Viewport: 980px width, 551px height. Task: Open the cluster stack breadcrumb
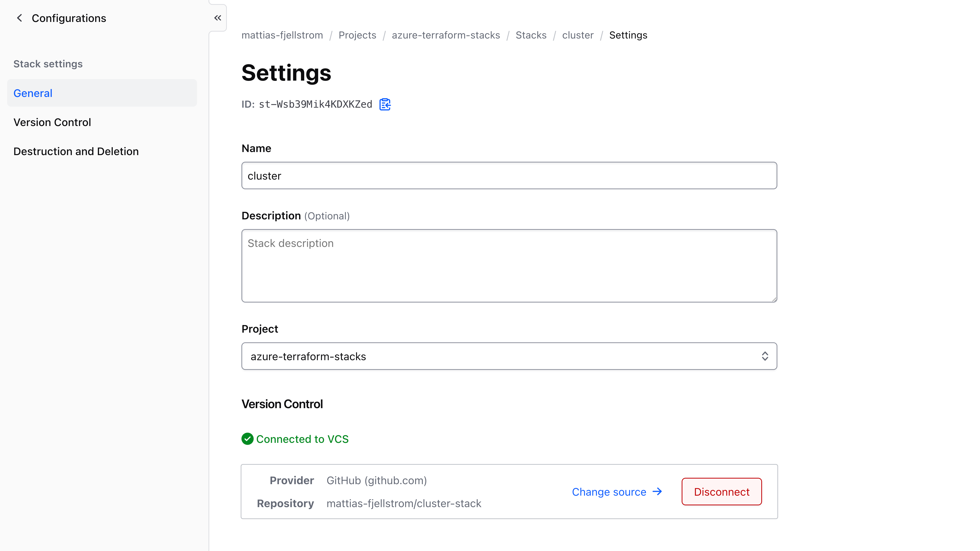[578, 35]
